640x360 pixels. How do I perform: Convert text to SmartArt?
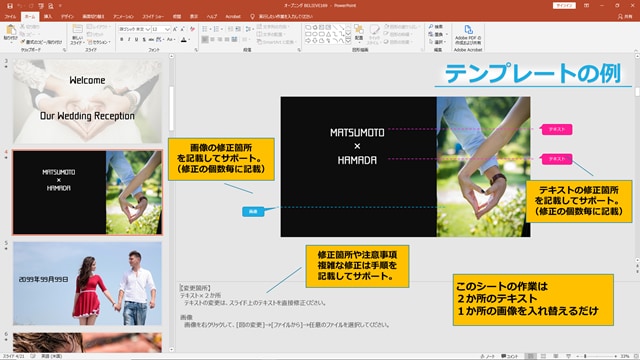[276, 42]
